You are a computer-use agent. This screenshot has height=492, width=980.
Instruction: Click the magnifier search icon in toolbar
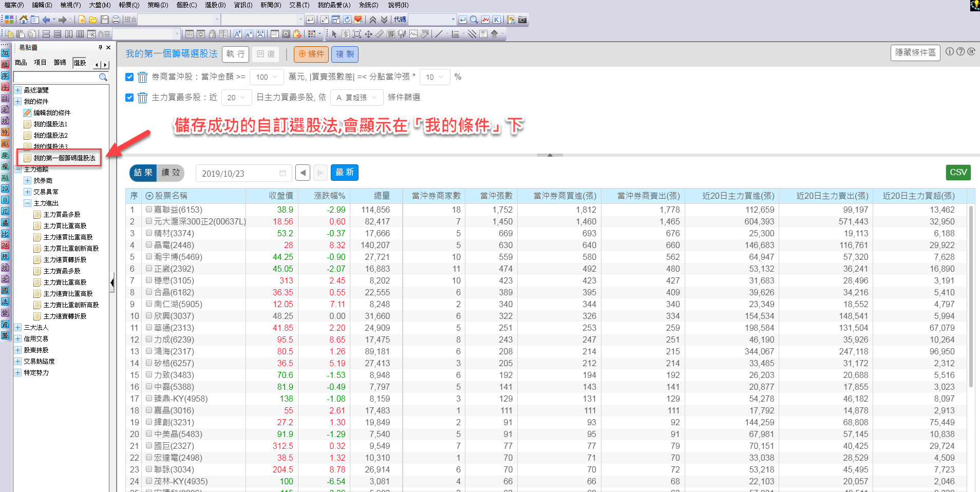[474, 20]
